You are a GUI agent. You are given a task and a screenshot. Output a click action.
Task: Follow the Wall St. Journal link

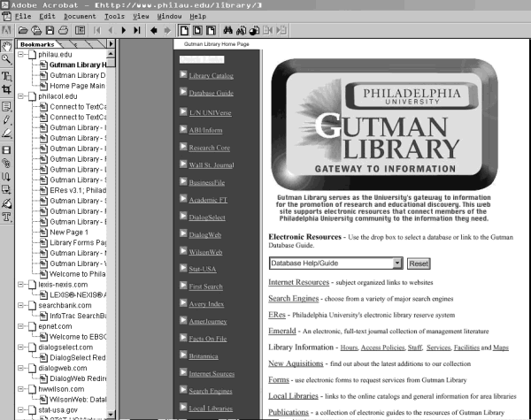[212, 165]
